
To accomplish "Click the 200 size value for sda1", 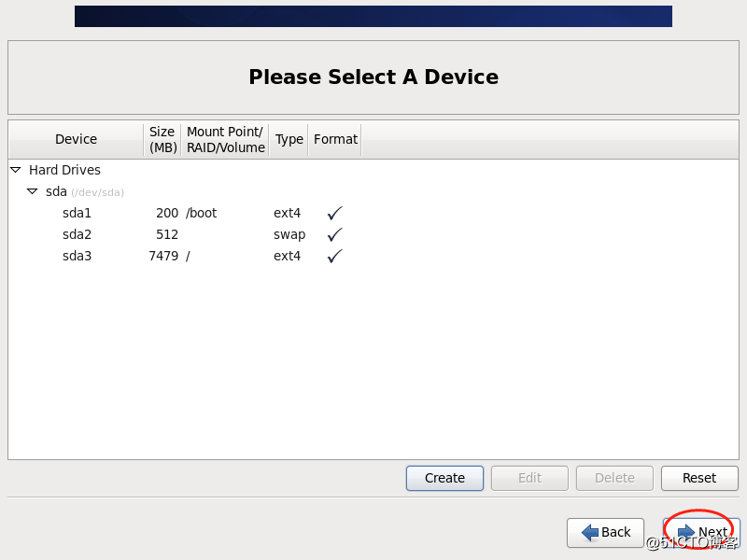I will click(167, 213).
